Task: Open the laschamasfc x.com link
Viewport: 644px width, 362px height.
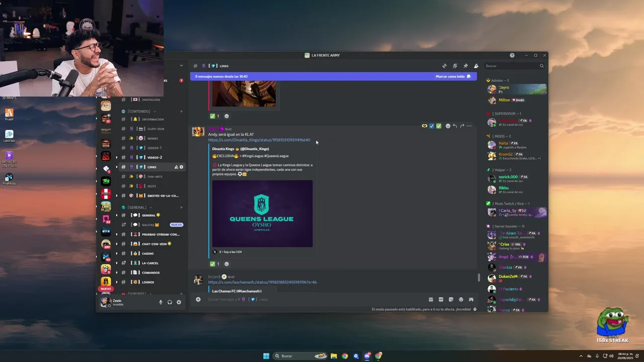Action: click(262, 282)
